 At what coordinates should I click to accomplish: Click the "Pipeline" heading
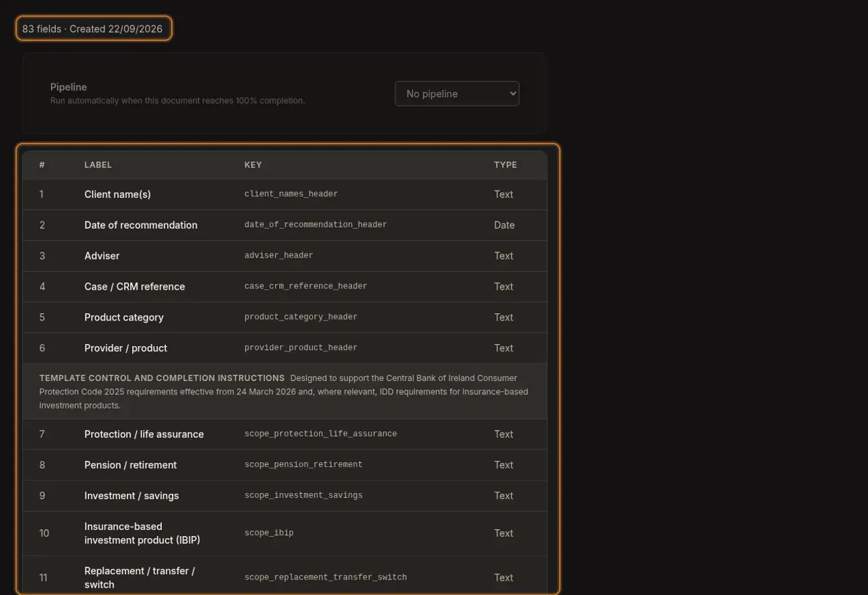[x=68, y=87]
